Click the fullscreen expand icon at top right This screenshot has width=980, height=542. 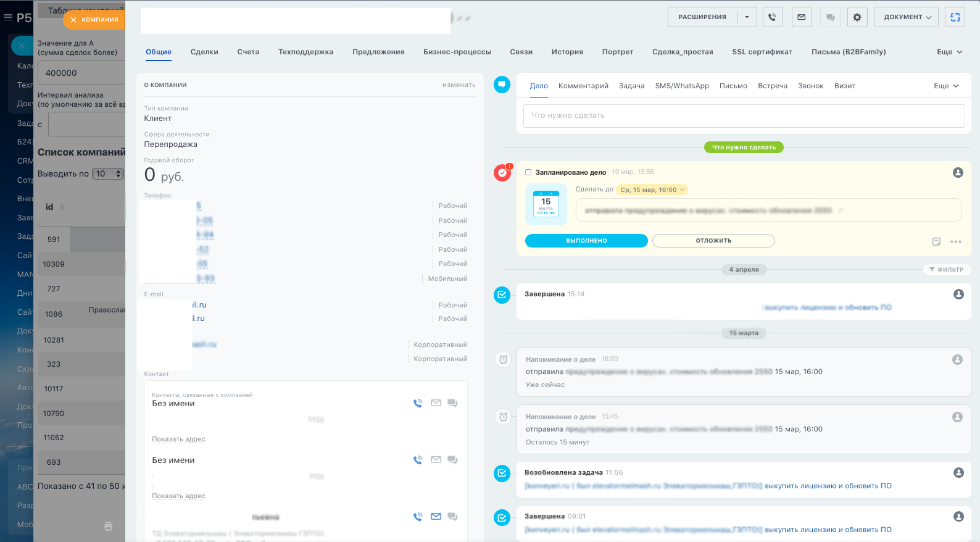pyautogui.click(x=955, y=17)
